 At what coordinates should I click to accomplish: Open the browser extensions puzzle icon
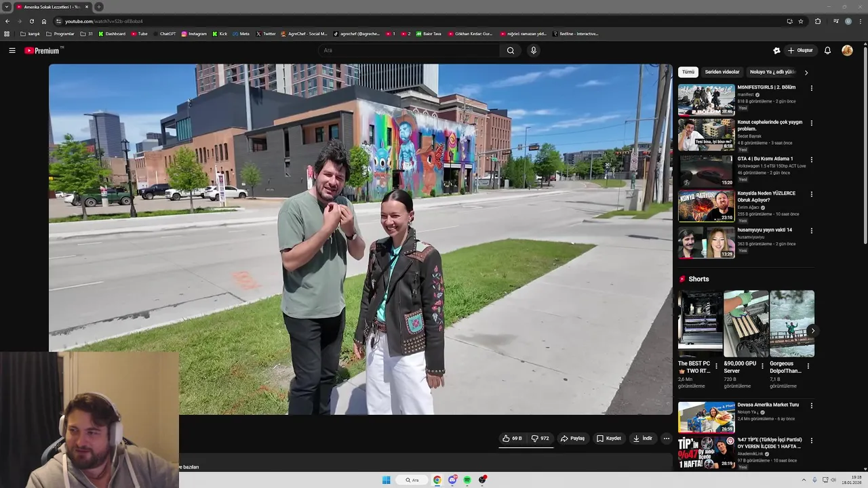pyautogui.click(x=818, y=21)
